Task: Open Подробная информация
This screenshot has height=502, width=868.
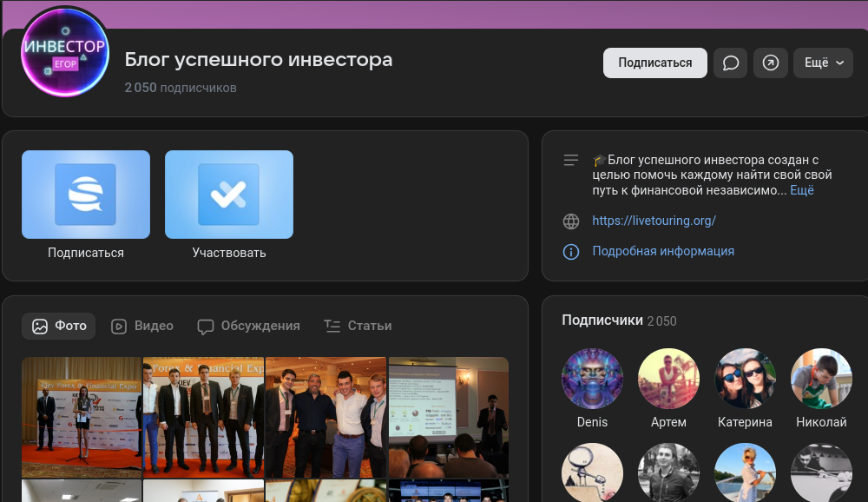Action: point(663,251)
